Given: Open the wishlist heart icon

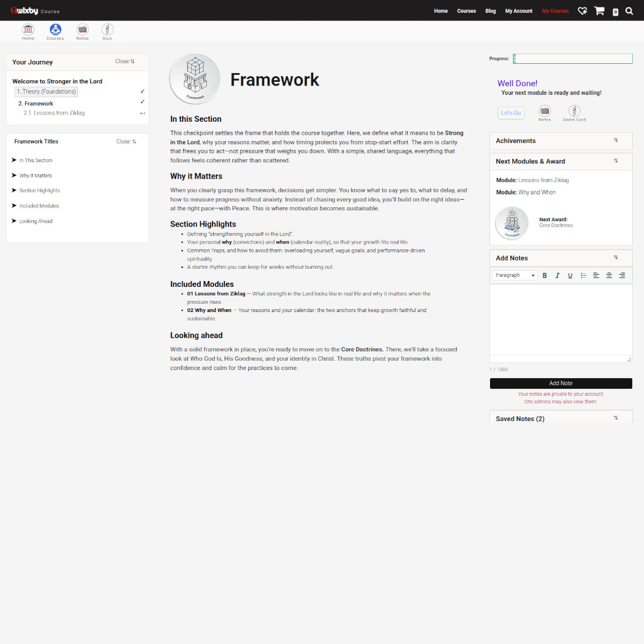Looking at the screenshot, I should pyautogui.click(x=582, y=11).
